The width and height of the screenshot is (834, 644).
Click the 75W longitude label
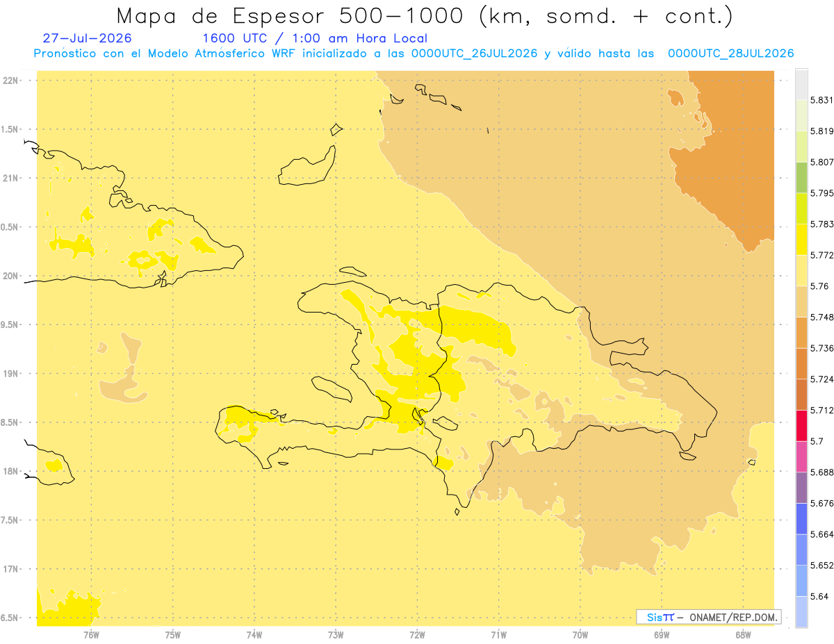[173, 634]
